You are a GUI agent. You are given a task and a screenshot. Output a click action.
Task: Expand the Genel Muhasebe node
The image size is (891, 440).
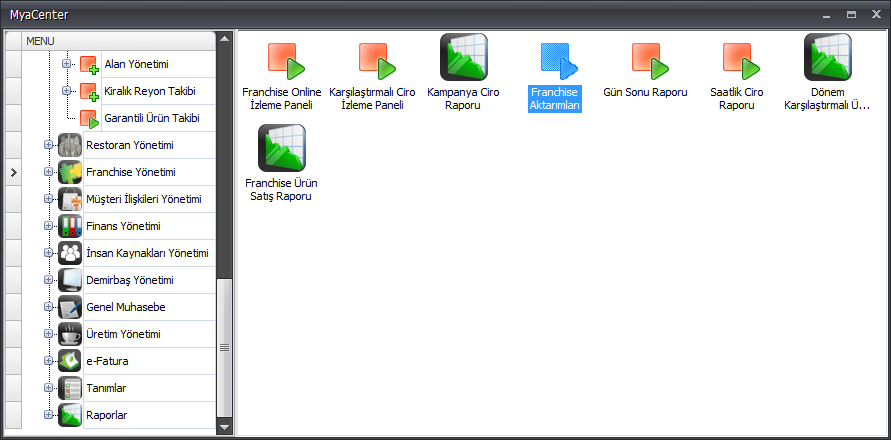[48, 307]
